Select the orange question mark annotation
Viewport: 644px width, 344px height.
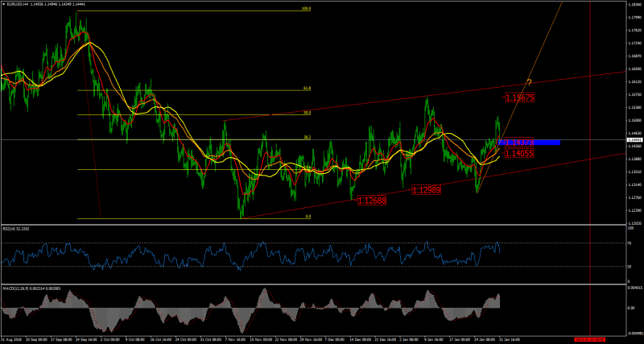(530, 83)
